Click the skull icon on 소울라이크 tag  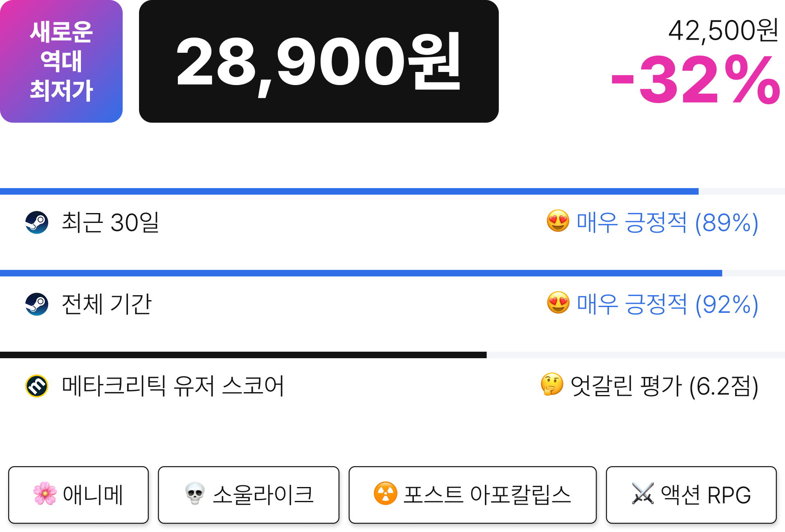pyautogui.click(x=195, y=494)
